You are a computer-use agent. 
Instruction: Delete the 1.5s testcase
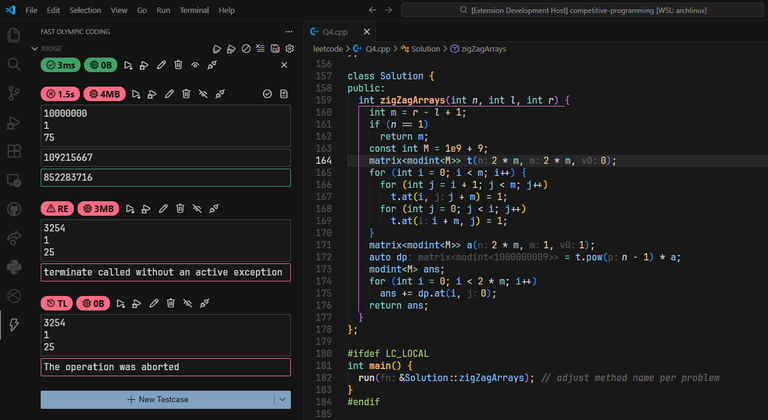pyautogui.click(x=186, y=94)
